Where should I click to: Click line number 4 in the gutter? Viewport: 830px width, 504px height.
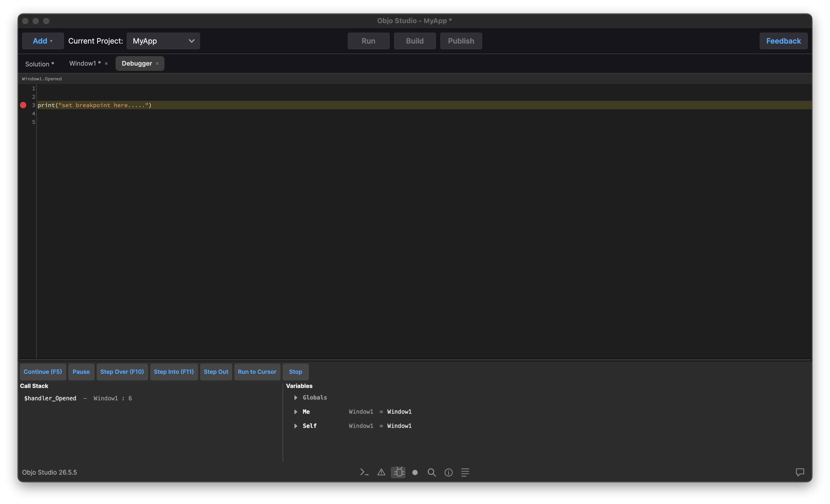pos(33,113)
